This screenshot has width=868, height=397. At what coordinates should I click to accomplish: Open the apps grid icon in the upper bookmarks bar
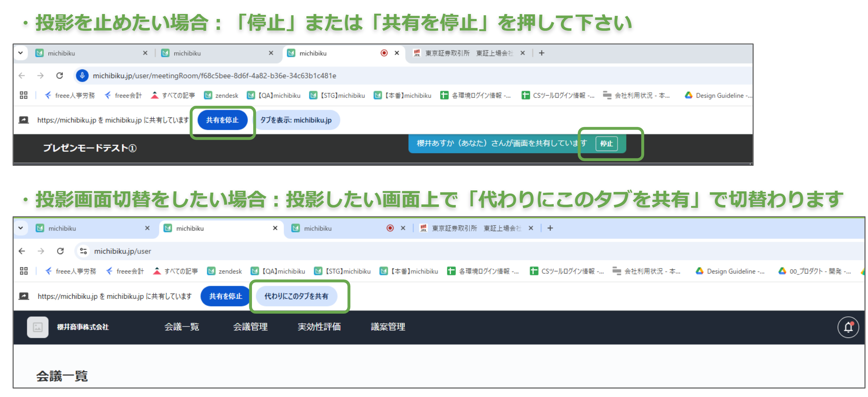click(x=23, y=95)
